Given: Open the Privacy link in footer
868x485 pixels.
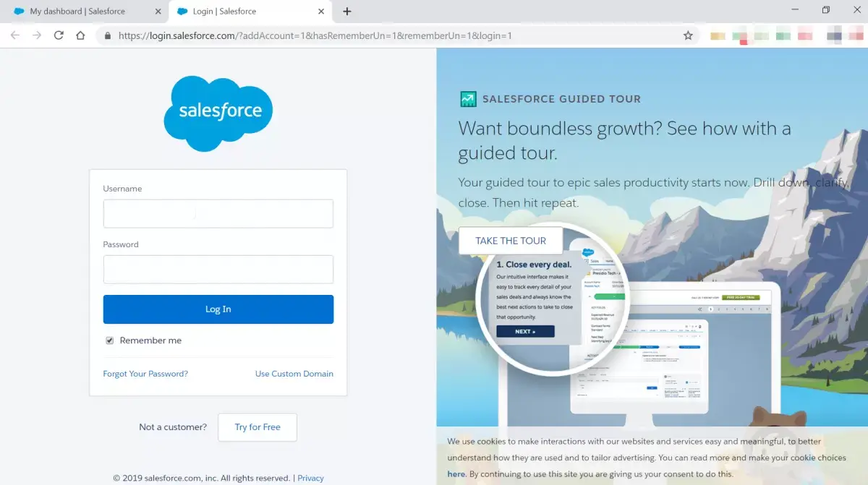Looking at the screenshot, I should [310, 478].
